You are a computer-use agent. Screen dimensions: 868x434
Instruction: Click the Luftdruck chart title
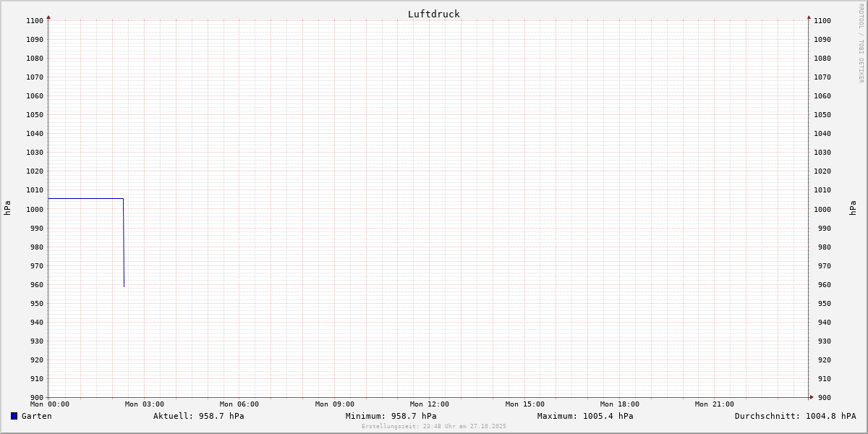[x=433, y=14]
